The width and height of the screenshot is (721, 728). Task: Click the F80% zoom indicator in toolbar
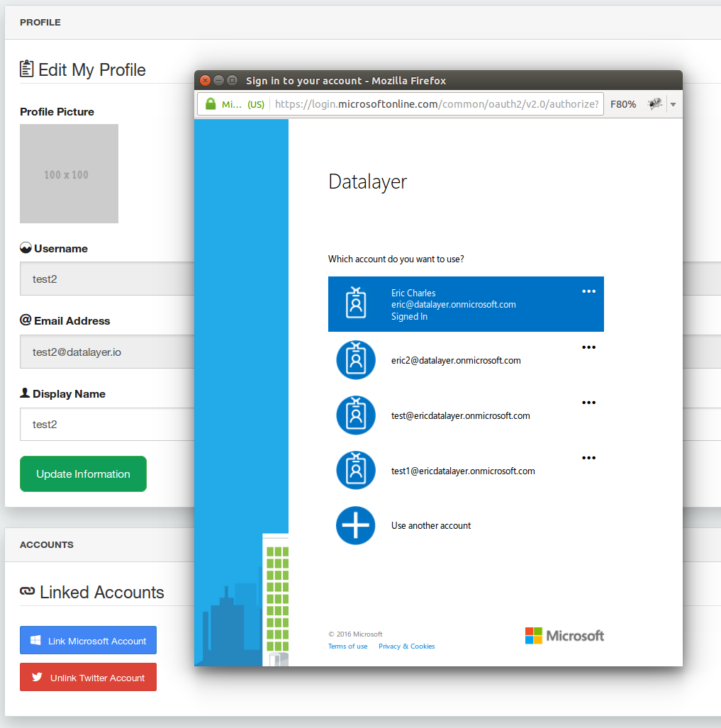(x=623, y=104)
